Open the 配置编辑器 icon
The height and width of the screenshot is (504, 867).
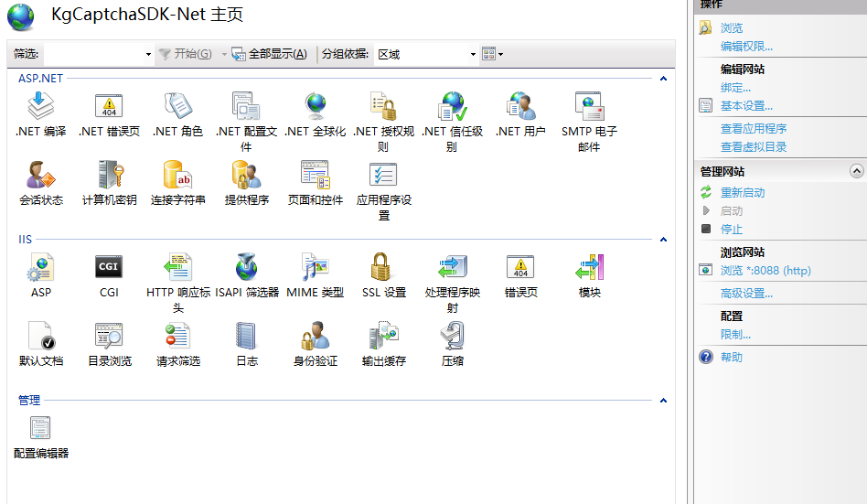coord(41,429)
